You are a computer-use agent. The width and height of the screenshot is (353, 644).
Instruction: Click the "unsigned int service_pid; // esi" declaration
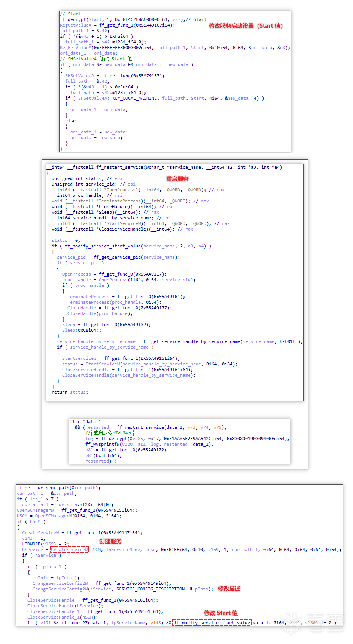(x=94, y=184)
